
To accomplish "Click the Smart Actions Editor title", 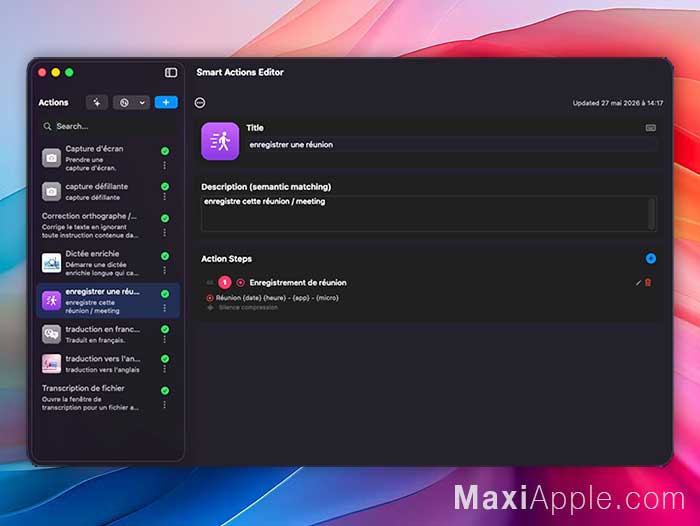I will click(x=240, y=72).
